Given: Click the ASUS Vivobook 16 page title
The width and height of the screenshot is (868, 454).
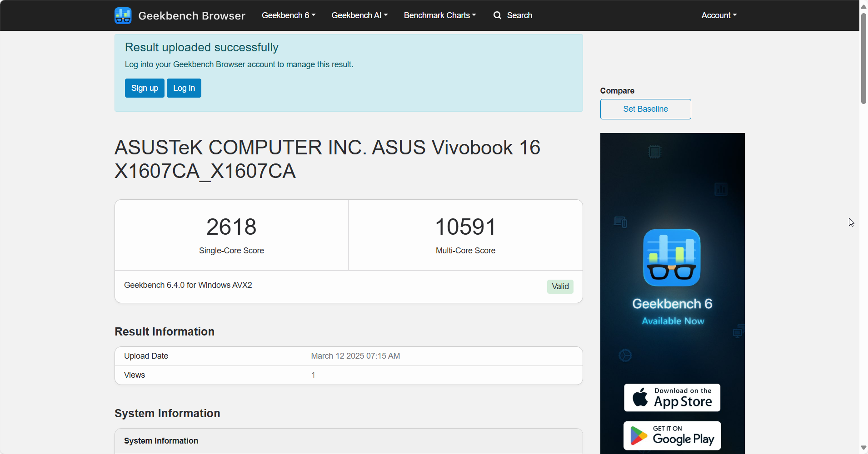Looking at the screenshot, I should [327, 159].
